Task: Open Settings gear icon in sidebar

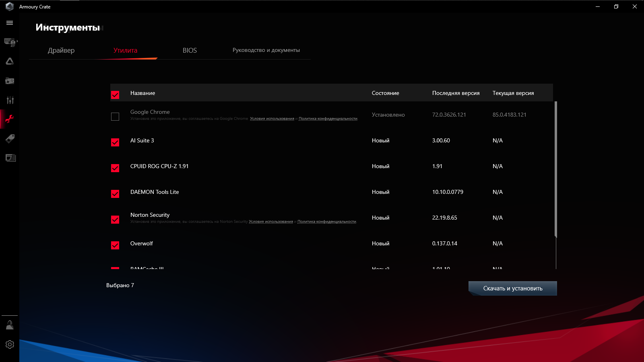Action: coord(10,344)
